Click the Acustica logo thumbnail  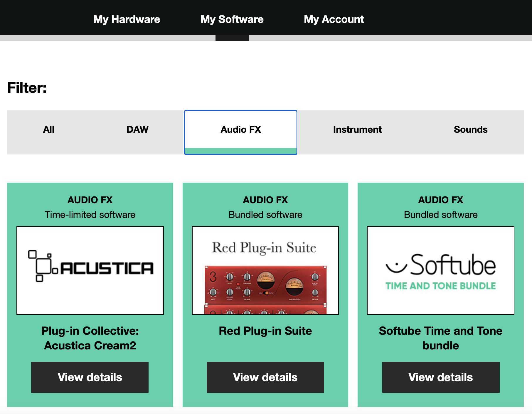[x=90, y=270]
